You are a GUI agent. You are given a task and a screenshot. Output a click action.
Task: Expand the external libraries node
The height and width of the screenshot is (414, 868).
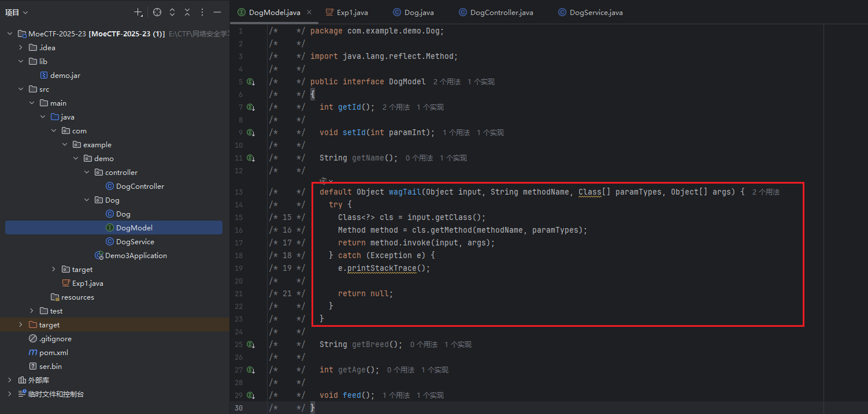10,381
